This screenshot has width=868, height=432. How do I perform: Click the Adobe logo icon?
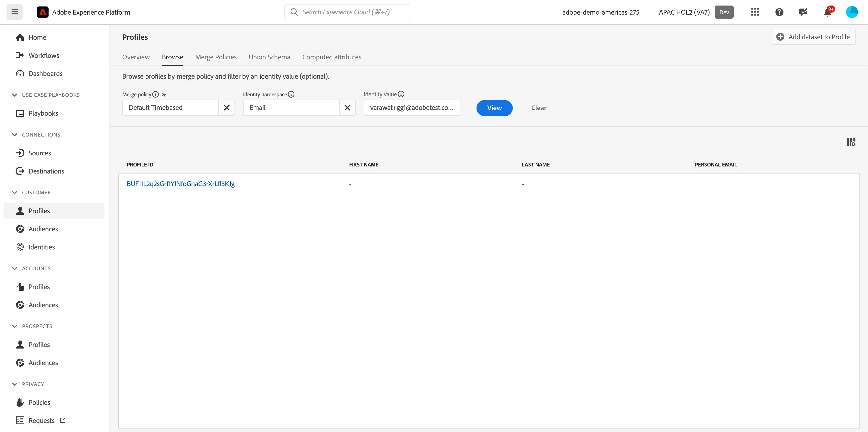[x=43, y=12]
